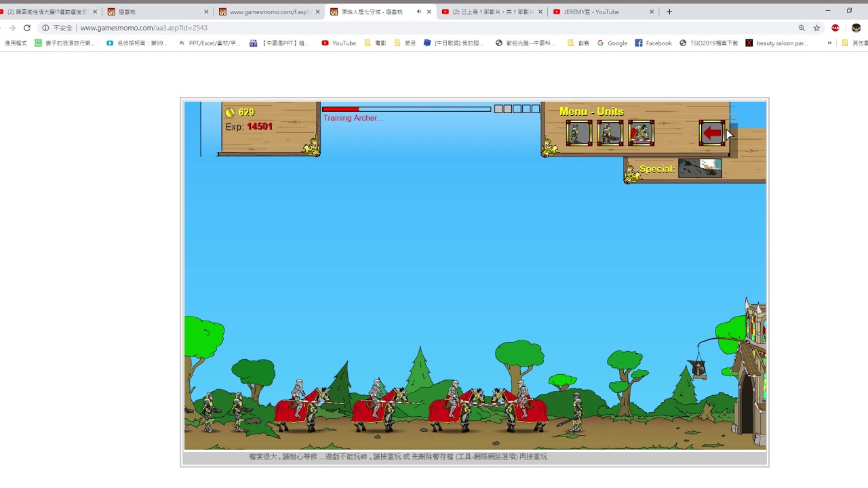Open the 應用程式 apps shortcut
The height and width of the screenshot is (488, 868).
point(16,43)
